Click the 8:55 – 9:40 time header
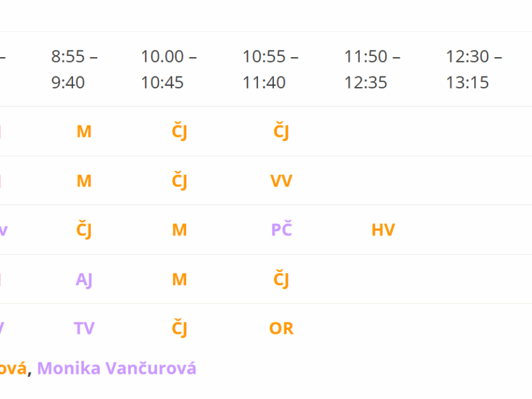Image resolution: width=532 pixels, height=399 pixels. 74,69
